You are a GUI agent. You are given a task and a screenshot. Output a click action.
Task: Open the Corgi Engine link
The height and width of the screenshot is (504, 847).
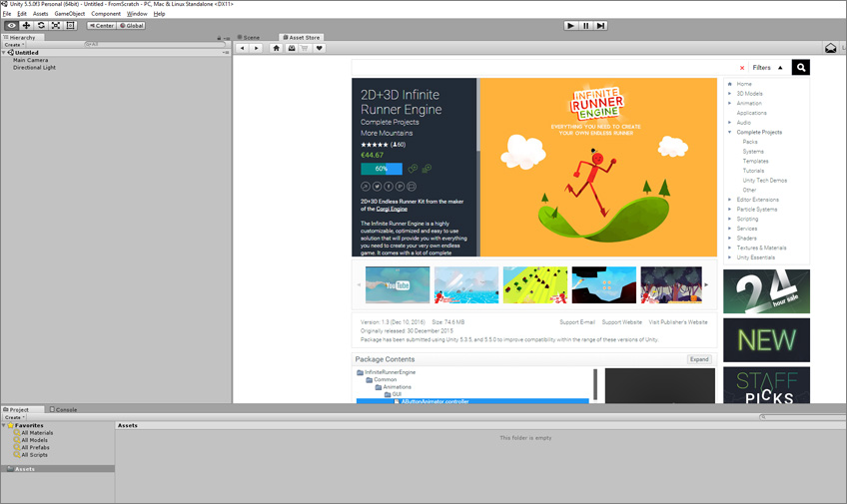point(392,209)
